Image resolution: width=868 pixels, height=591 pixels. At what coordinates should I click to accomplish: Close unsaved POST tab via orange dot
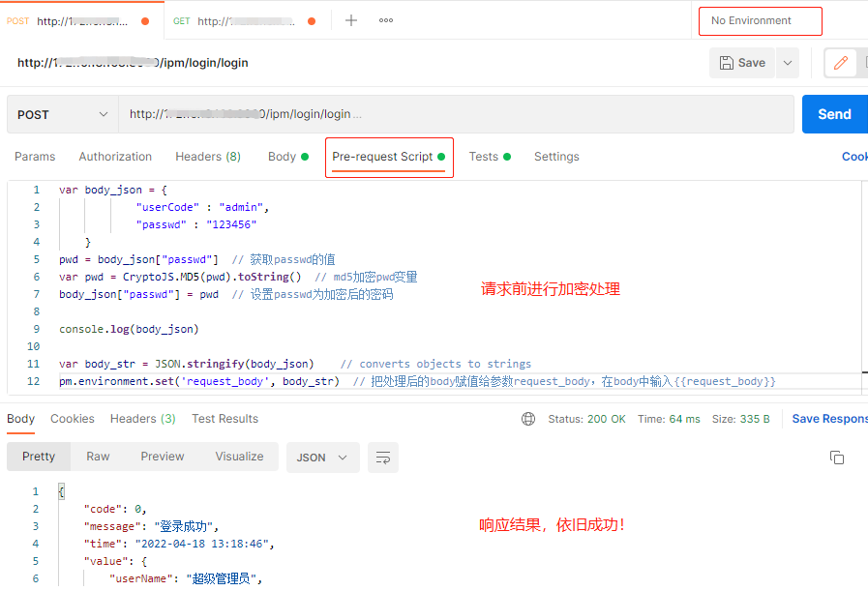[x=145, y=21]
